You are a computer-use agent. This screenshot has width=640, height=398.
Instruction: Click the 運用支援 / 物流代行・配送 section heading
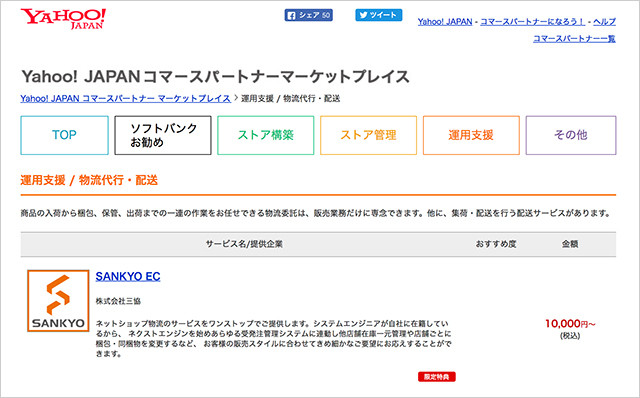click(x=89, y=180)
